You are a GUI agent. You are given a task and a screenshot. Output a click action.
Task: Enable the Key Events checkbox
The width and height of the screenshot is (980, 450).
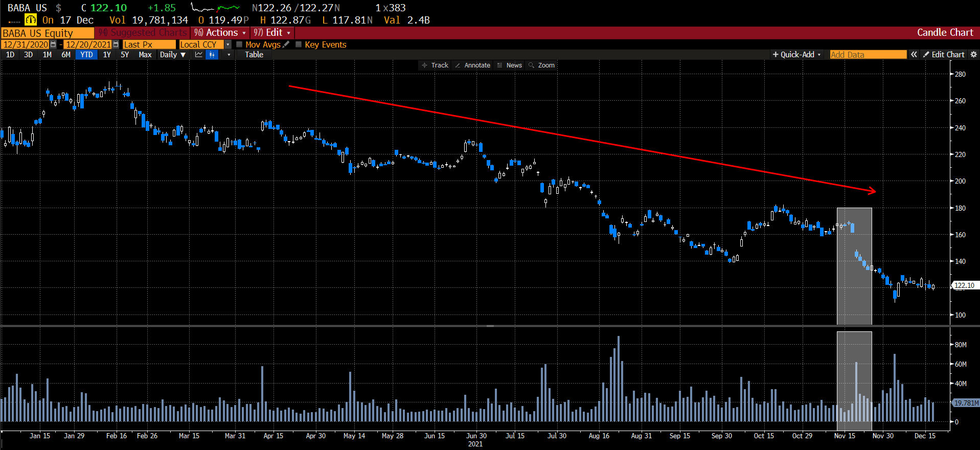point(299,44)
